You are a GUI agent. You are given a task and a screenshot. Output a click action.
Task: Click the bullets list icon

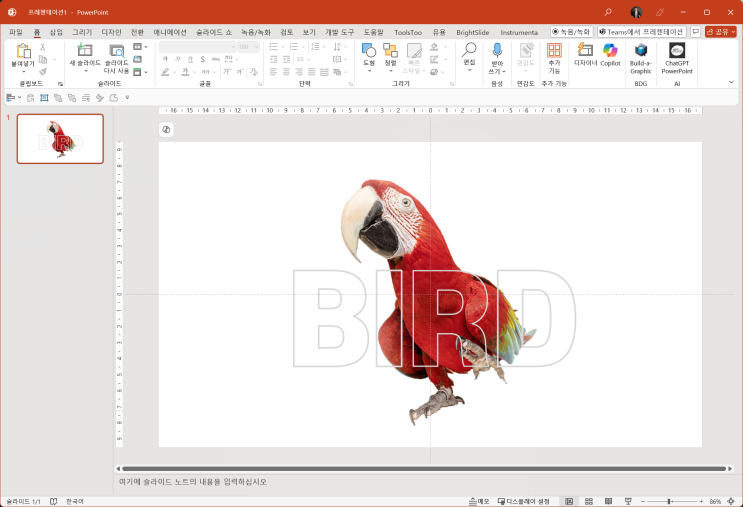pyautogui.click(x=273, y=46)
